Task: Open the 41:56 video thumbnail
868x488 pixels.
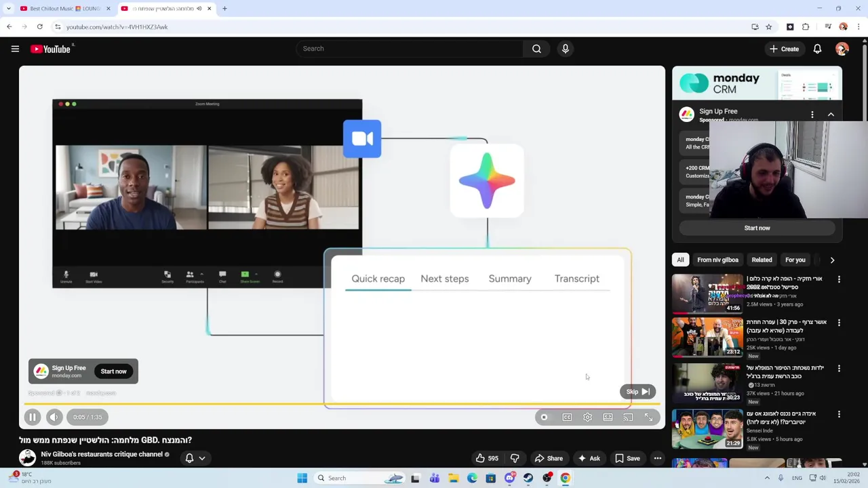Action: [707, 293]
